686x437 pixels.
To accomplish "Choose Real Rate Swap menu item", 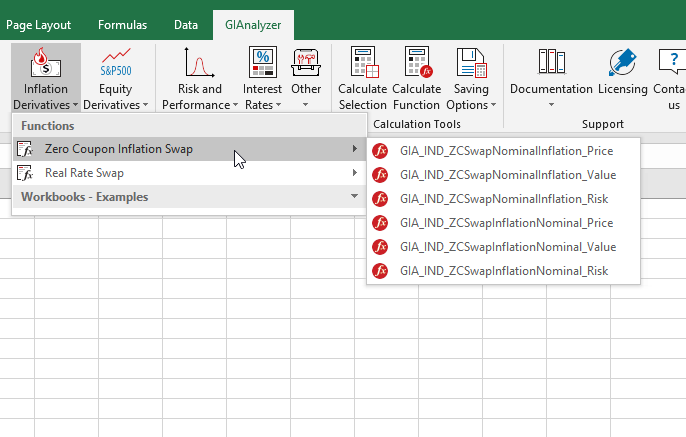I will (189, 173).
